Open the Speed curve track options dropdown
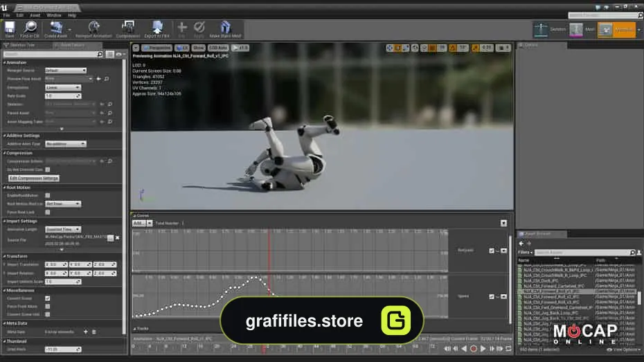This screenshot has width=644, height=362. pyautogui.click(x=503, y=296)
